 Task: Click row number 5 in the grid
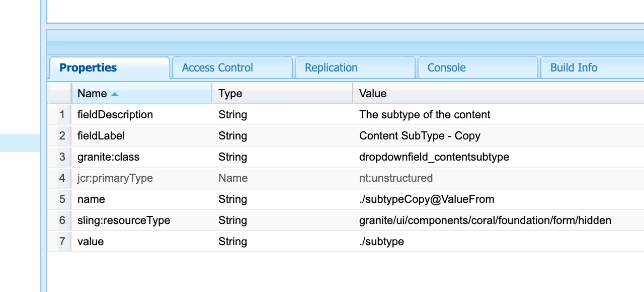62,199
